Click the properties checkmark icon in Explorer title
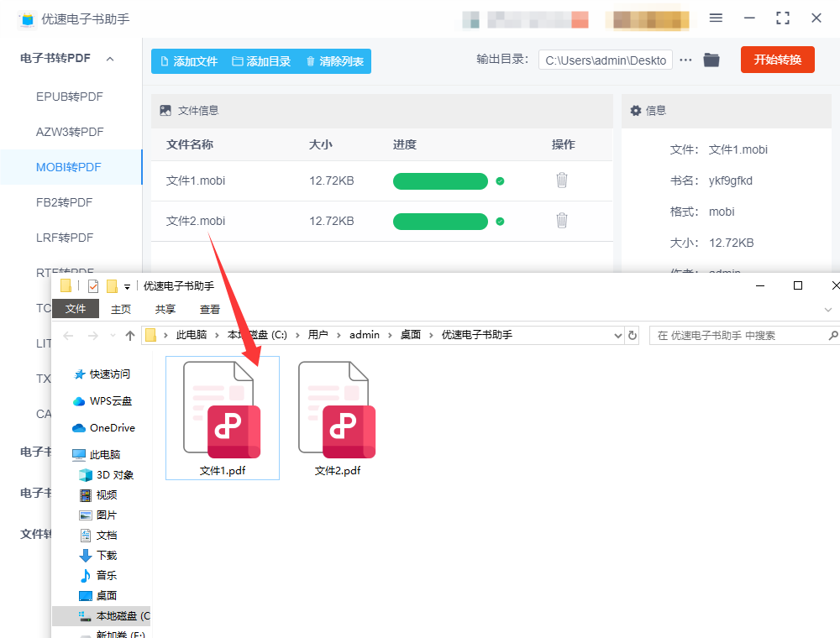Screen dimensions: 840x638 pyautogui.click(x=93, y=286)
